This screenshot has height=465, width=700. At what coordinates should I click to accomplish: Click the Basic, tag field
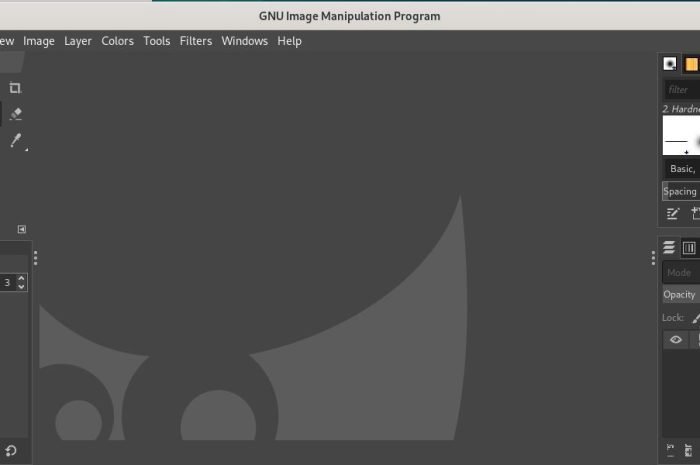tap(682, 169)
